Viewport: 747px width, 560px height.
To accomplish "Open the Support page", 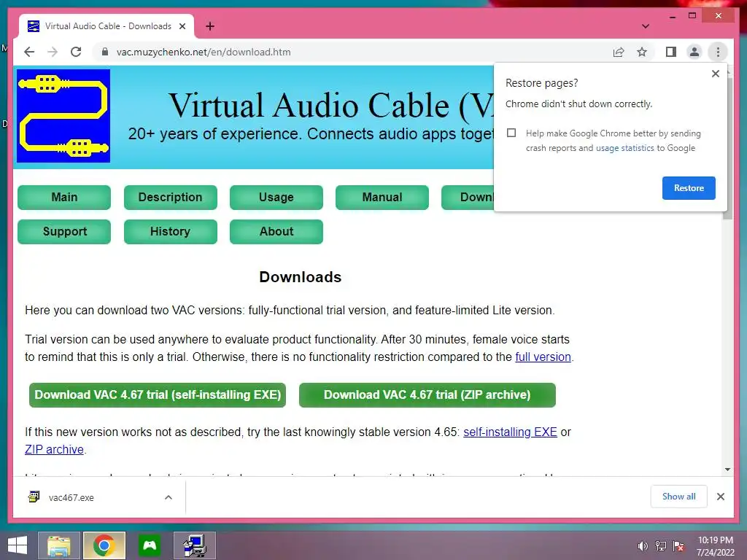I will click(64, 231).
